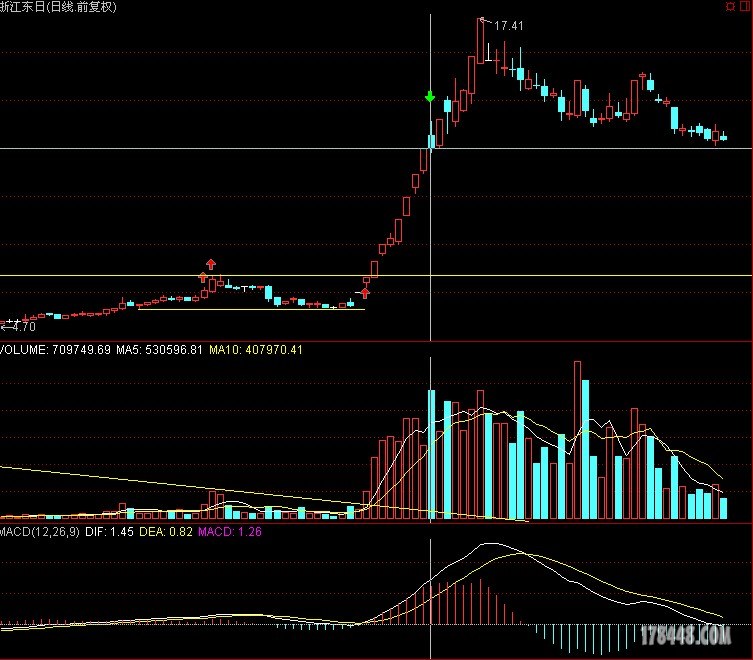Click the MA10: 407970.41 volume label

point(256,350)
